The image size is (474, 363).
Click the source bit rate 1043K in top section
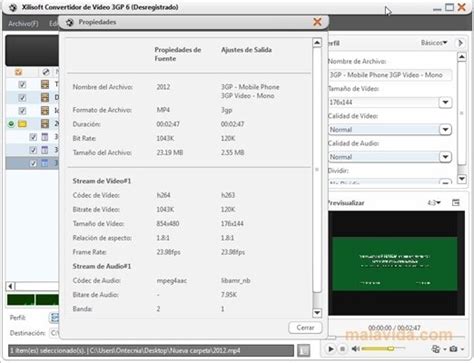pyautogui.click(x=165, y=138)
